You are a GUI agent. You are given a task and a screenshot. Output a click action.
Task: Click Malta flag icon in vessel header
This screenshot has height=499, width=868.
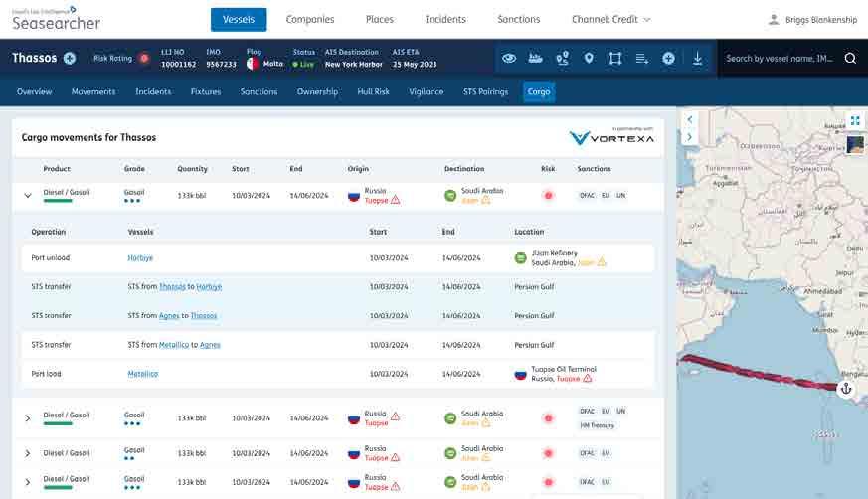[252, 64]
